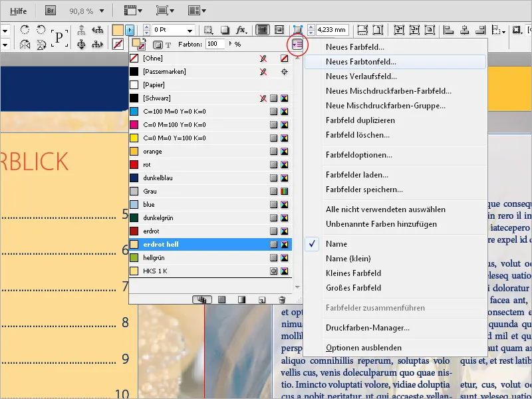Formatting affects text T toggle
This screenshot has height=399, width=532.
[168, 45]
